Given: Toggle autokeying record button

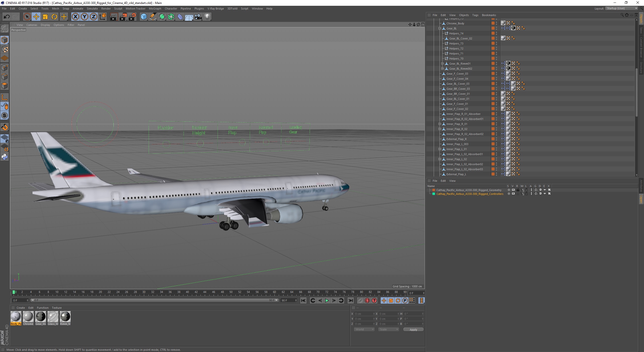Looking at the screenshot, I should pyautogui.click(x=367, y=300).
